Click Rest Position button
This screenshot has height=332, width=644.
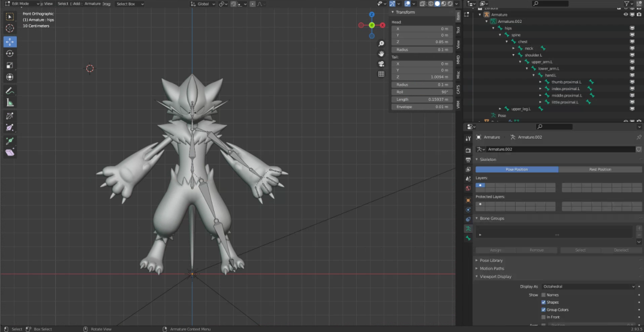point(600,169)
